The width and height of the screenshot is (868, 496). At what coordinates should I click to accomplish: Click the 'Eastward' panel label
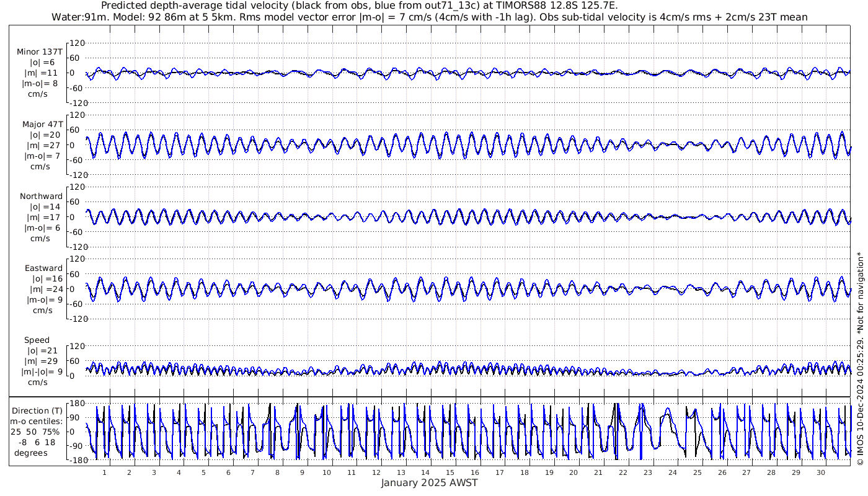(x=43, y=268)
